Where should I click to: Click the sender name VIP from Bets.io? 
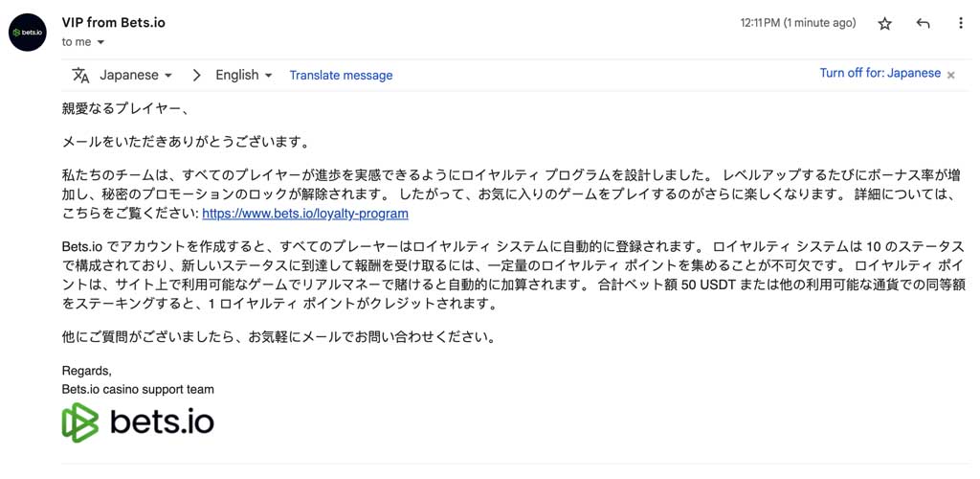(114, 23)
